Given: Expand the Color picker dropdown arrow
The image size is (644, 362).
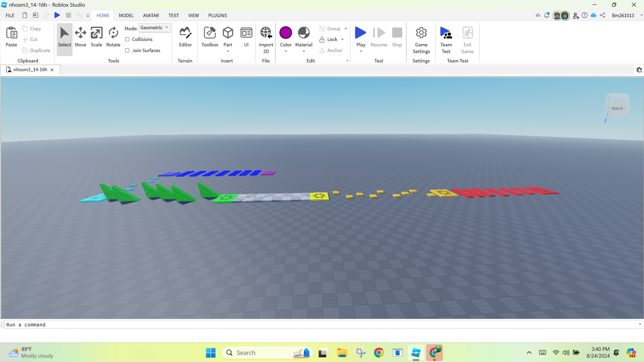Looking at the screenshot, I should (x=286, y=51).
